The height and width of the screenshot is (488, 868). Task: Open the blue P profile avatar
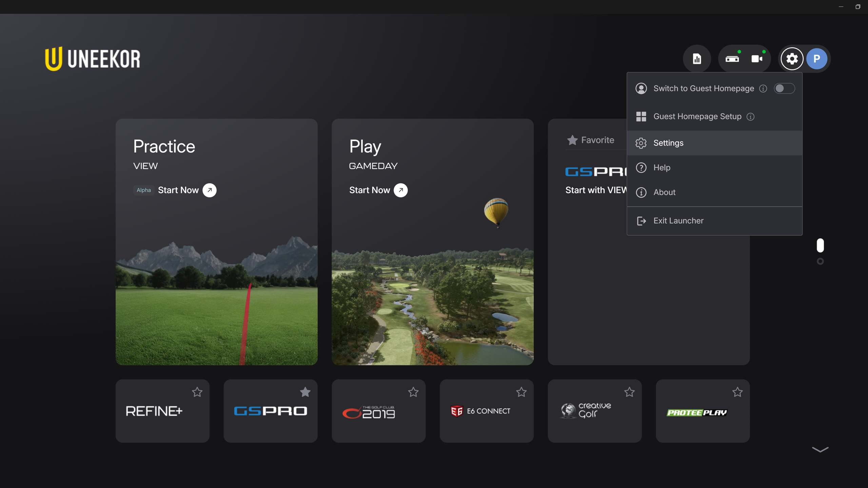click(817, 59)
